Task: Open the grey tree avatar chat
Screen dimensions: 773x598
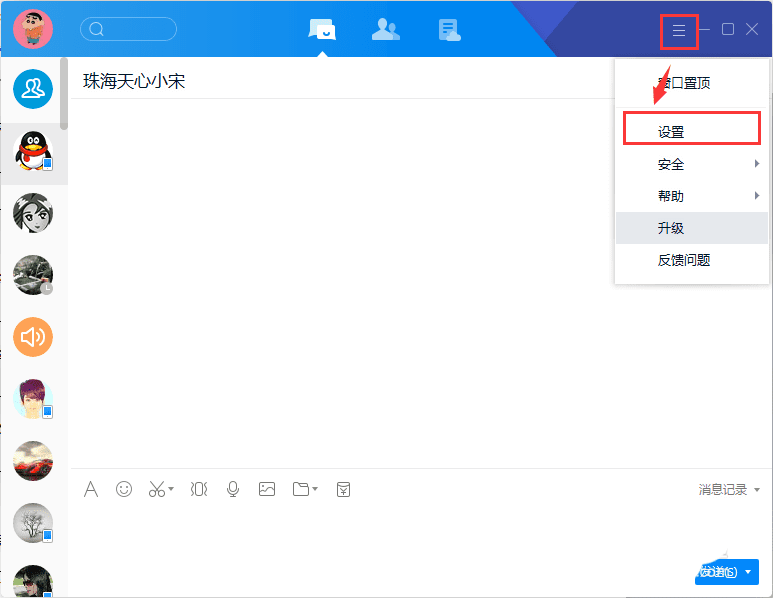Action: pos(33,523)
